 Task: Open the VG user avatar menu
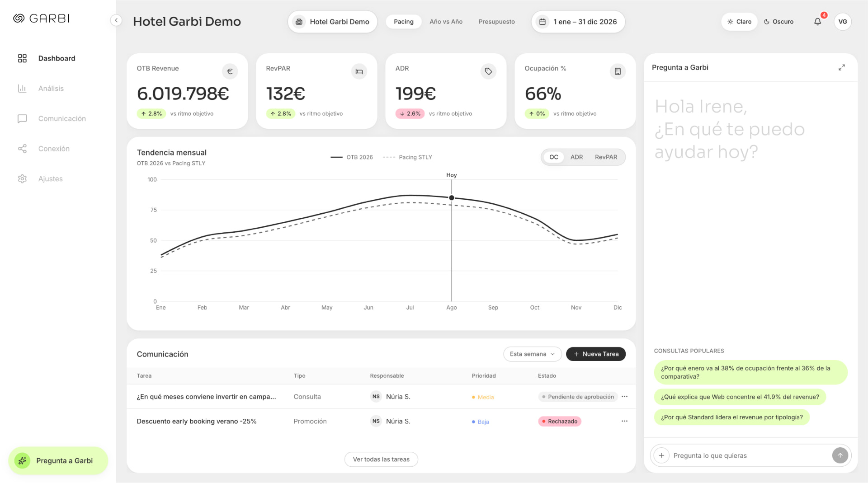coord(843,22)
